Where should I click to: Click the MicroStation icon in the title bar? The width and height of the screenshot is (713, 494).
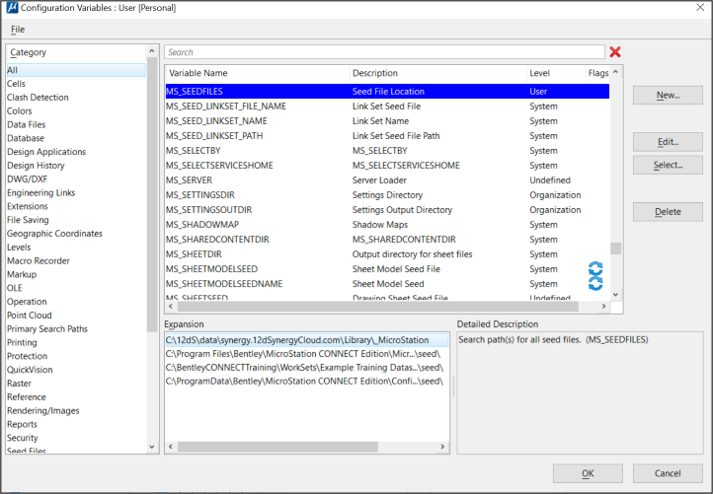coord(11,9)
